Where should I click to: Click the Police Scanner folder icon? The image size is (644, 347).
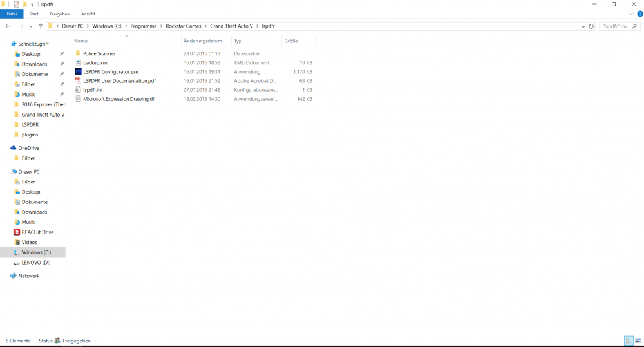coord(78,53)
